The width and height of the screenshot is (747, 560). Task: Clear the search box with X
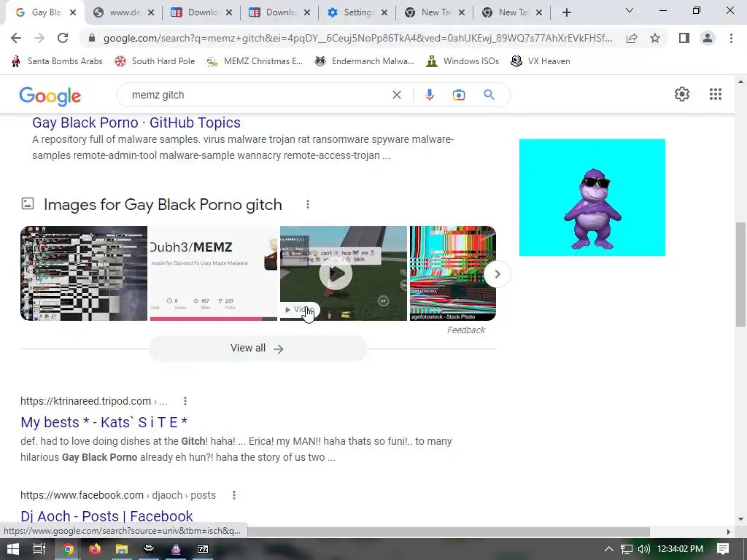click(396, 95)
